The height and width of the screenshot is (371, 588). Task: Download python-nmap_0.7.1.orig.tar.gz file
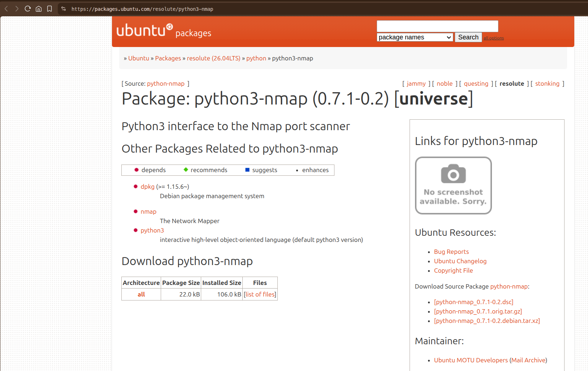click(x=478, y=311)
